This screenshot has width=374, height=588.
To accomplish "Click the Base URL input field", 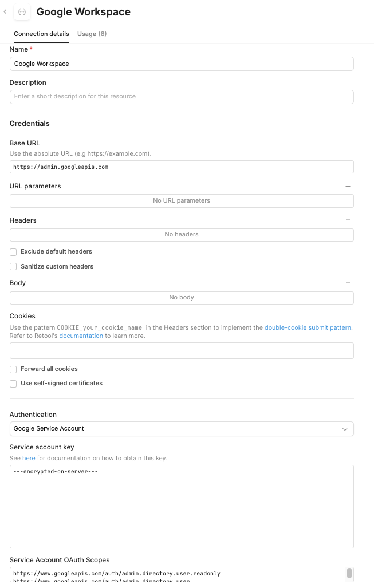I will coord(182,167).
